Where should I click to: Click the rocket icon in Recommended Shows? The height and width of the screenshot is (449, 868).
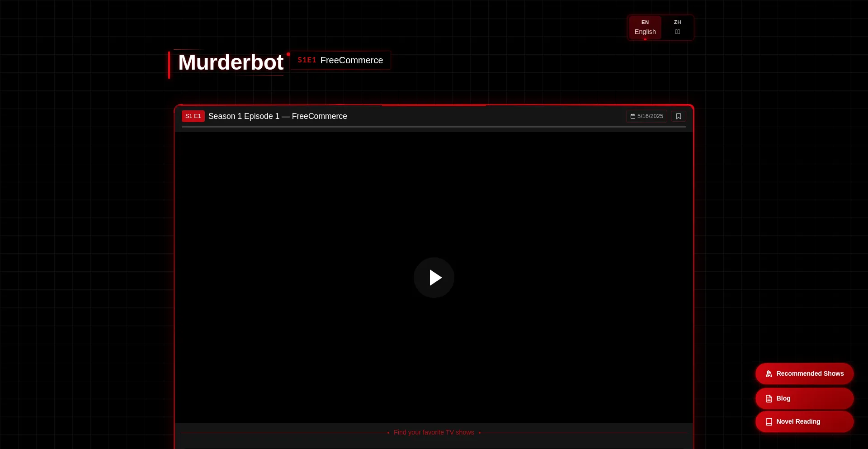point(769,374)
